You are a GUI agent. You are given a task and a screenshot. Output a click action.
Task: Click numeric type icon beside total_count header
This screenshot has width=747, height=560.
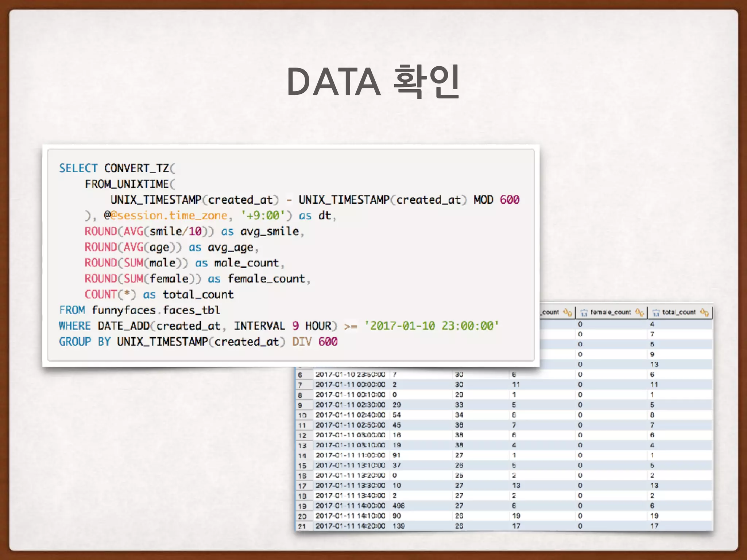pos(656,313)
